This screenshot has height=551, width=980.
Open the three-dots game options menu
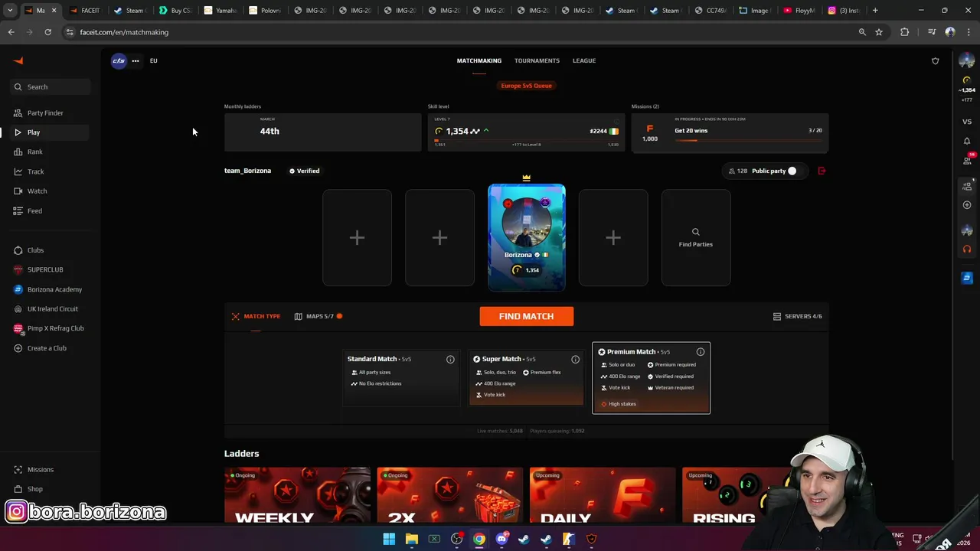(x=136, y=60)
